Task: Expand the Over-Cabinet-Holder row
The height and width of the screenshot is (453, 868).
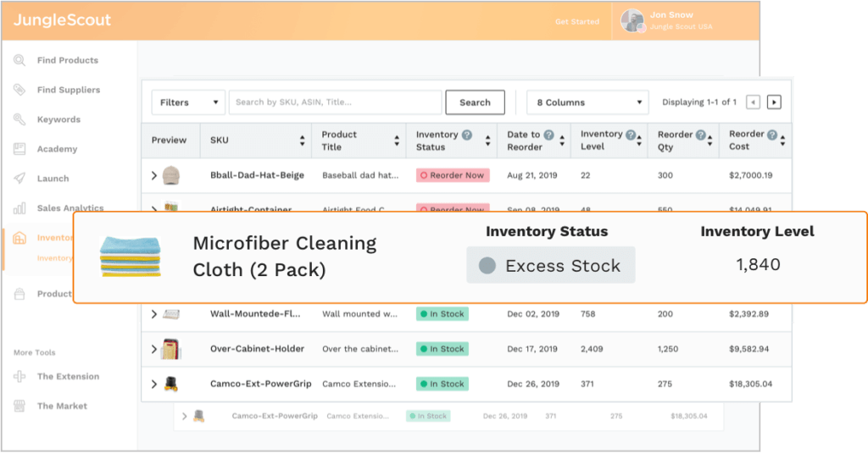Action: [154, 349]
